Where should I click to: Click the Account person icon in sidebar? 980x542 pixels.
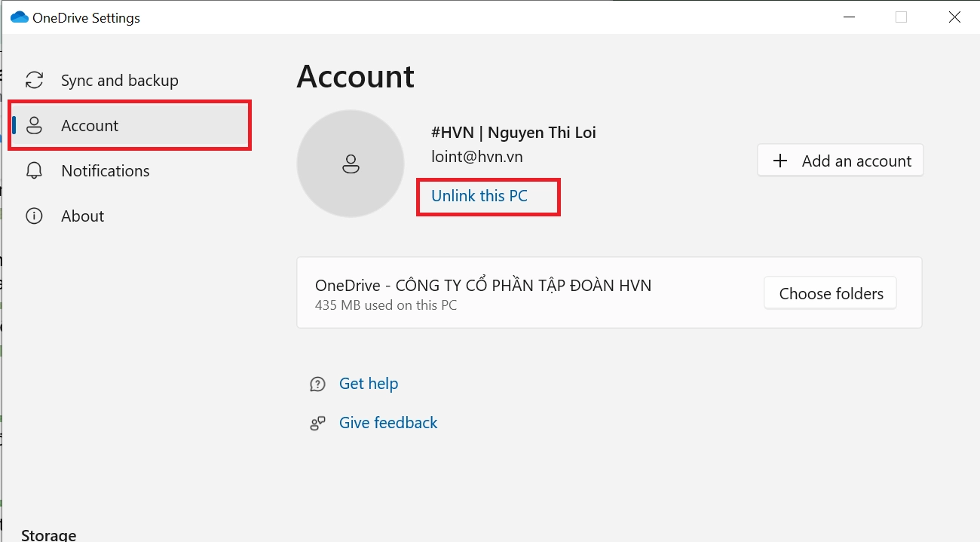34,126
